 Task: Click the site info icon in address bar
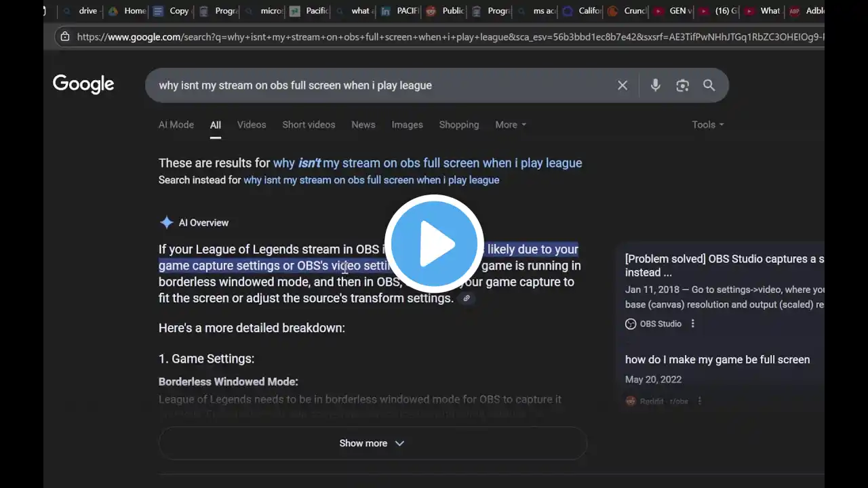click(x=64, y=37)
